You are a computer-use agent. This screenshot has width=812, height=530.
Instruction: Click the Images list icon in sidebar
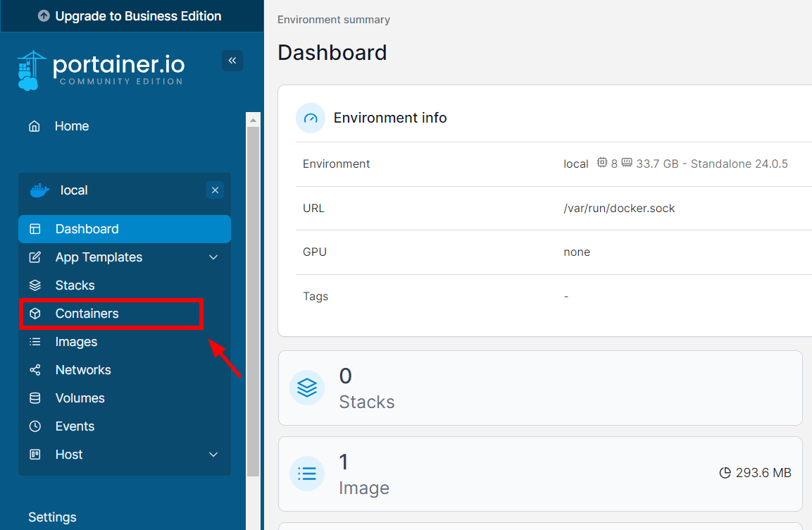[34, 341]
